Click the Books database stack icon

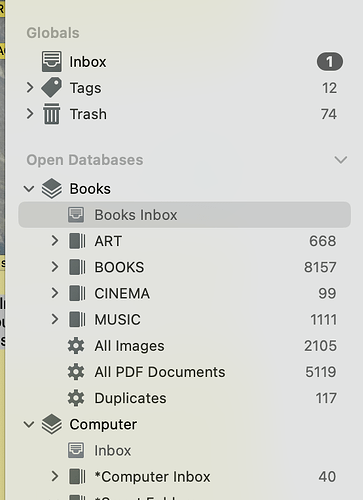tap(52, 189)
